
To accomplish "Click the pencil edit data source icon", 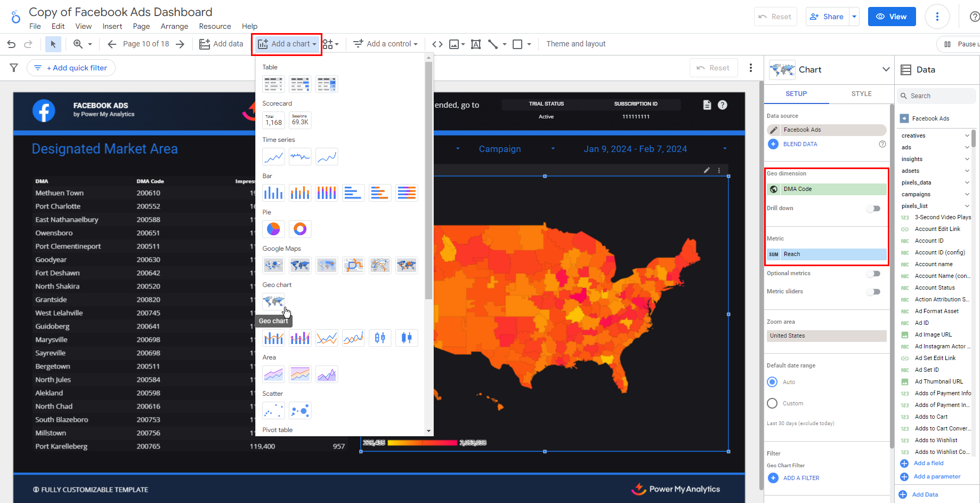I will 774,130.
